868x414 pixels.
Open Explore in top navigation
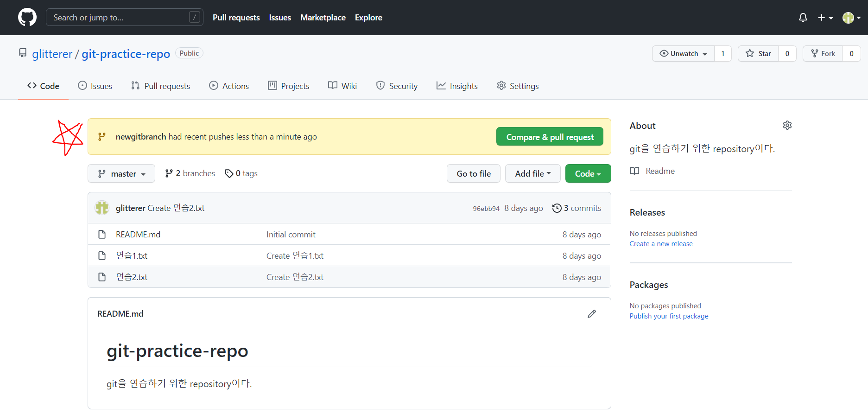(x=368, y=18)
